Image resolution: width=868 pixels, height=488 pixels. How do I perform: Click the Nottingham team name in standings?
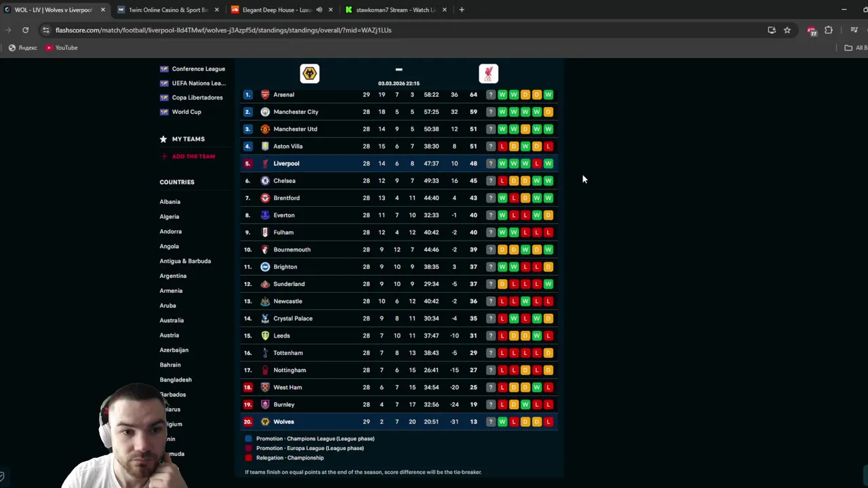click(x=290, y=370)
